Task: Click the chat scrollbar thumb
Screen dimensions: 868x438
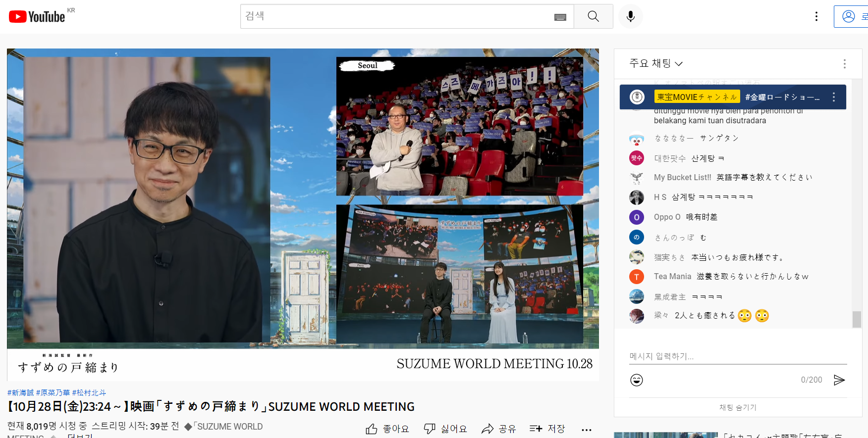Action: (x=857, y=319)
